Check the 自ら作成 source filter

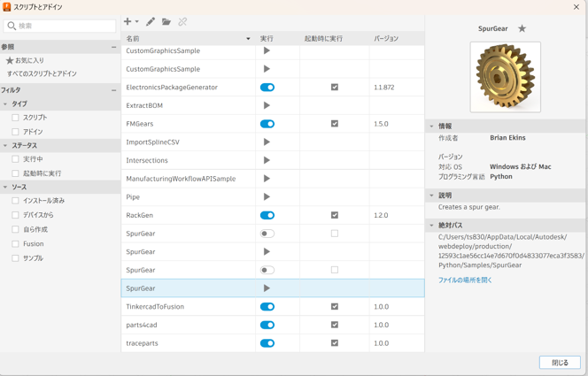pyautogui.click(x=15, y=229)
